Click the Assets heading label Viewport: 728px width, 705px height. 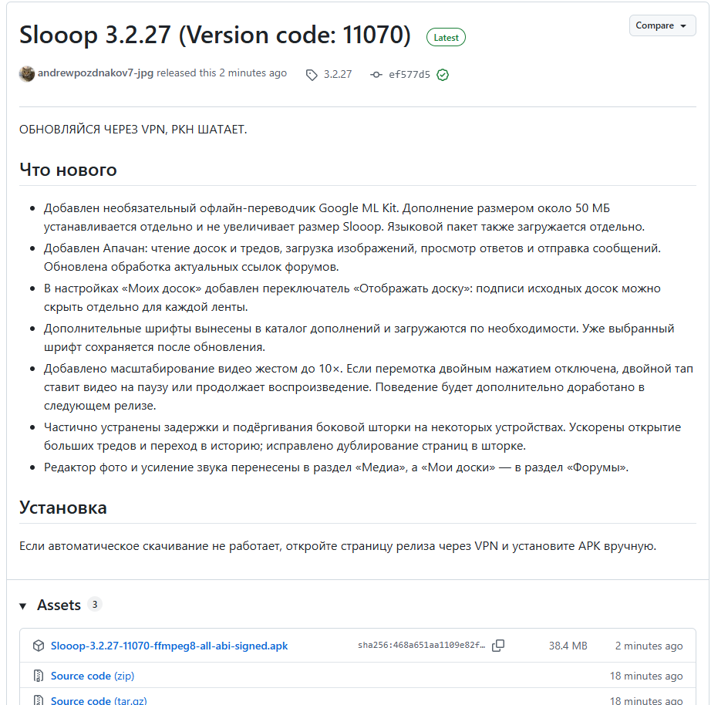[x=59, y=605]
